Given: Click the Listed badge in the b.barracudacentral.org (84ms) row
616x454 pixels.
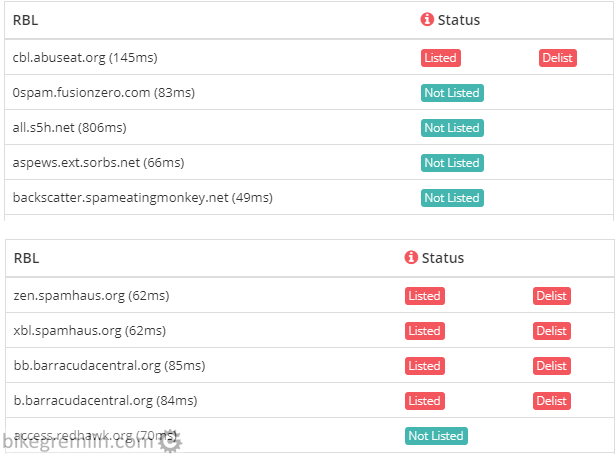Looking at the screenshot, I should tap(425, 401).
